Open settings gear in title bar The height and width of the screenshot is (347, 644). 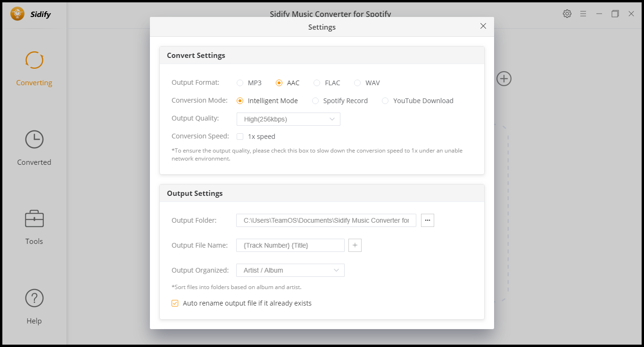pos(567,14)
